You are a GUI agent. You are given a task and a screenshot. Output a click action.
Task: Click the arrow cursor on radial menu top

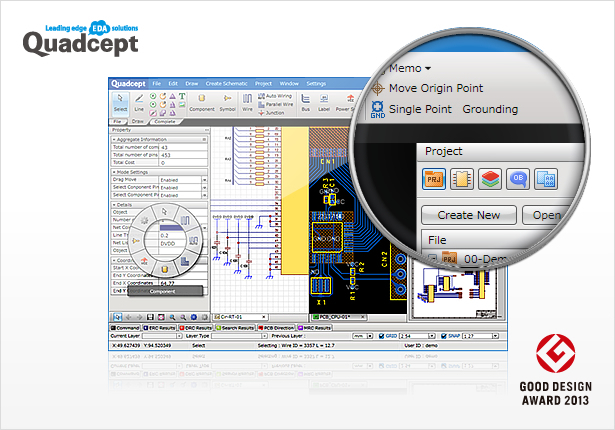pos(164,212)
